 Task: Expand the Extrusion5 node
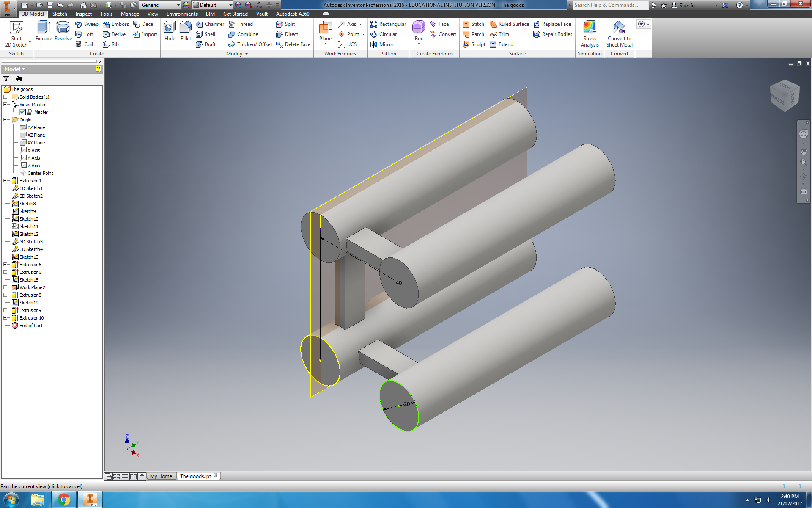(x=5, y=265)
